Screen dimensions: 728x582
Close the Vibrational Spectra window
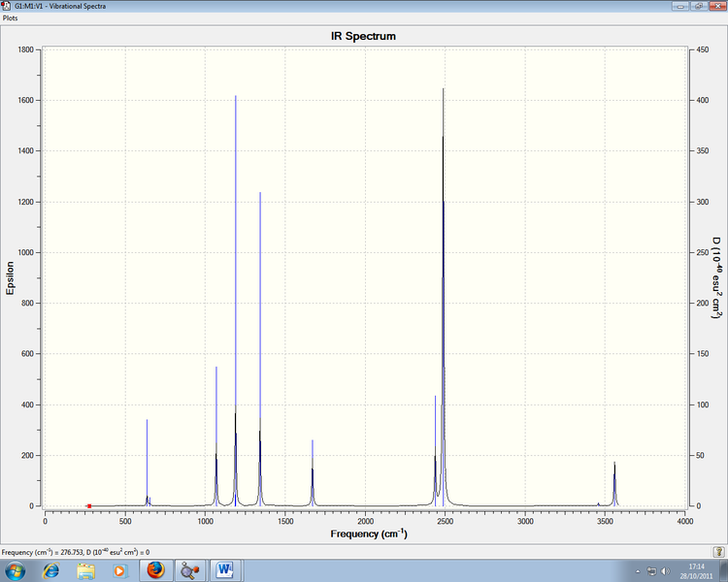point(716,6)
